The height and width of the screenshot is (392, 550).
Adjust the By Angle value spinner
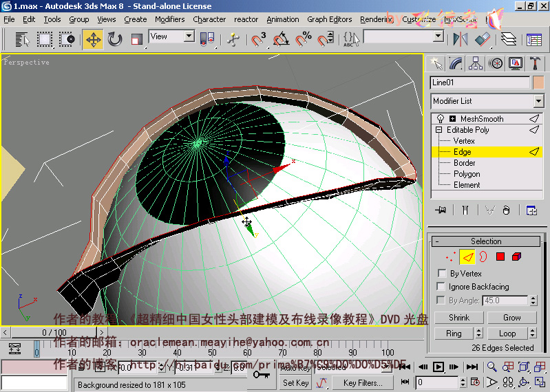(x=533, y=301)
